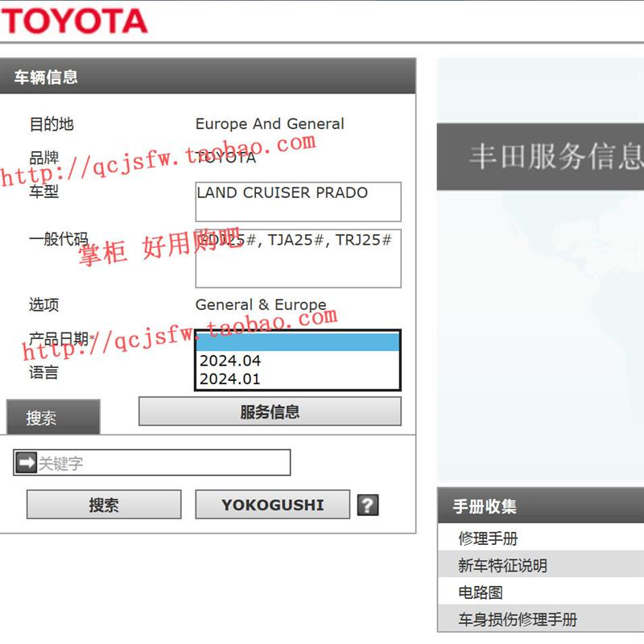
Task: Select production date 2024.01
Action: coord(297,378)
